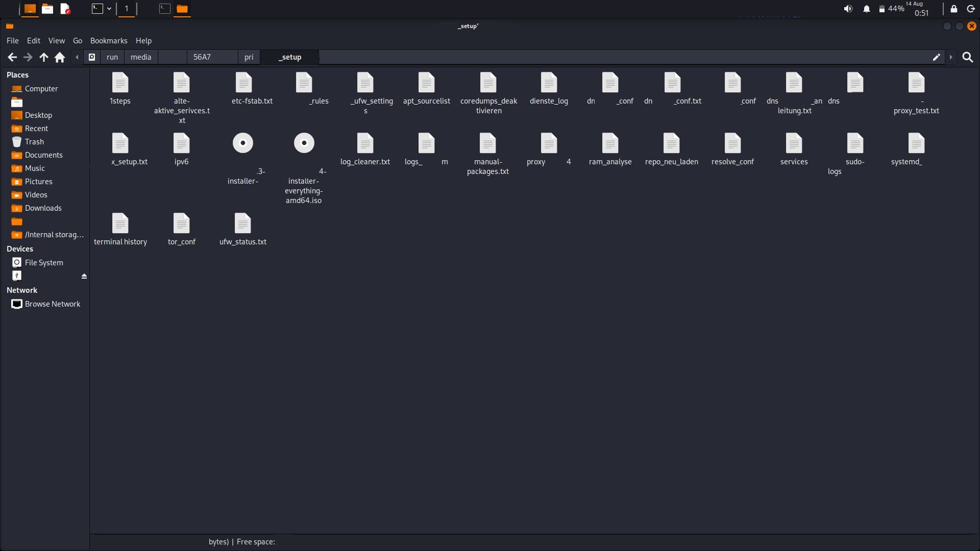Open the Bookmarks menu

(109, 40)
